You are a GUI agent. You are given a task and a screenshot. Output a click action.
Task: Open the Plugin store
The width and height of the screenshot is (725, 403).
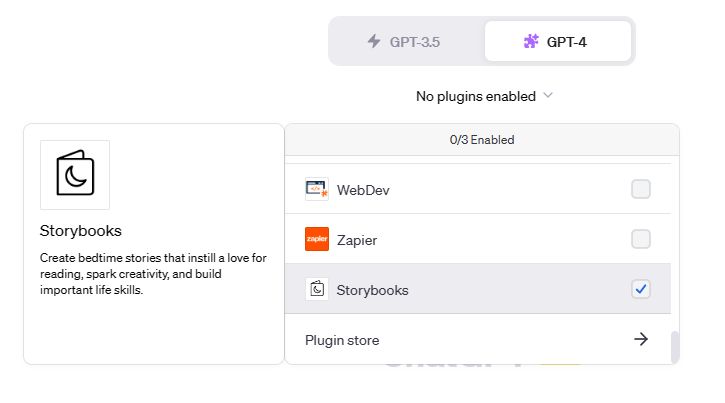pyautogui.click(x=478, y=340)
